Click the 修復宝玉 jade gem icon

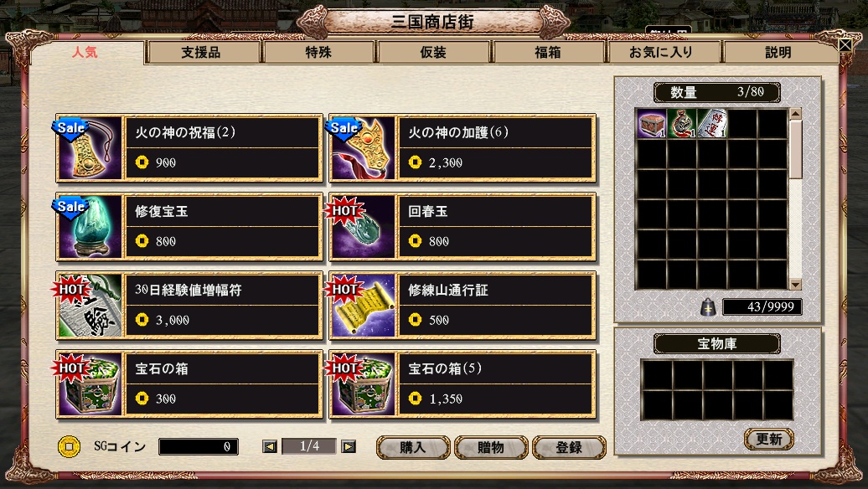[x=90, y=226]
